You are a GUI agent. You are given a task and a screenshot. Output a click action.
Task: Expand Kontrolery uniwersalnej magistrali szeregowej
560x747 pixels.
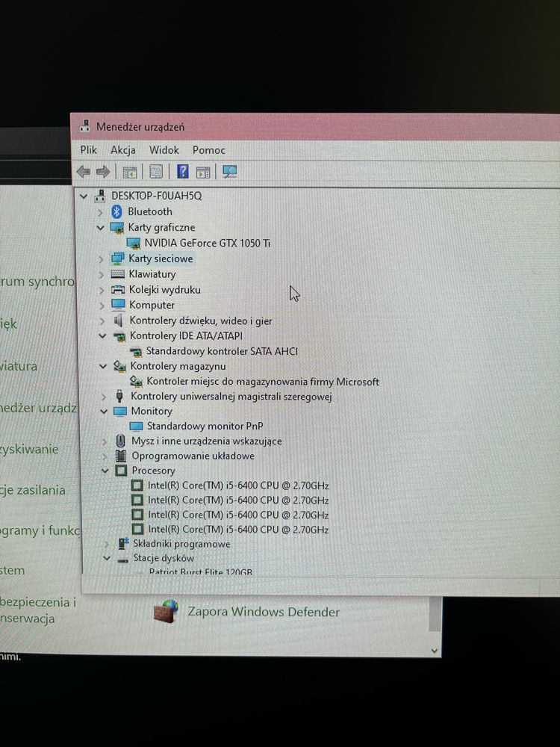(103, 397)
